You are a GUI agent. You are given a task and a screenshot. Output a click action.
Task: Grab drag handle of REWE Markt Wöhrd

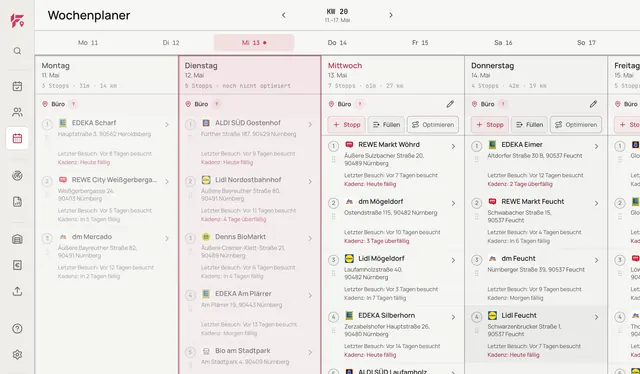click(x=333, y=160)
